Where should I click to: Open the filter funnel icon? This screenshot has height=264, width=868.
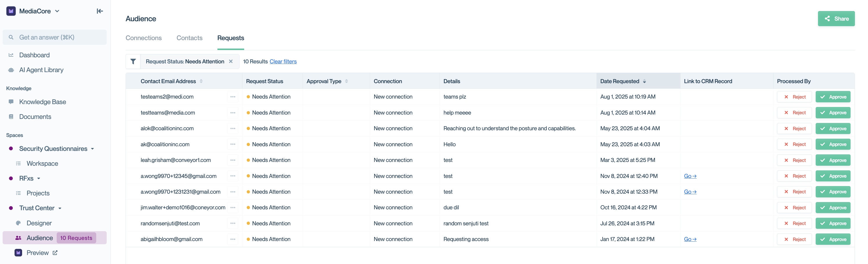pyautogui.click(x=133, y=61)
